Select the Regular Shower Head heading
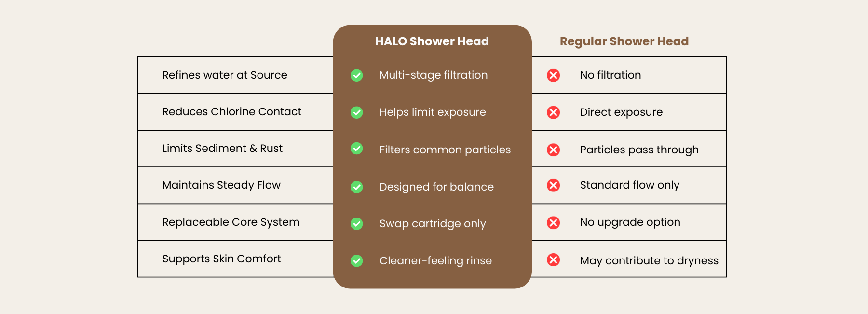Image resolution: width=868 pixels, height=314 pixels. (x=624, y=41)
